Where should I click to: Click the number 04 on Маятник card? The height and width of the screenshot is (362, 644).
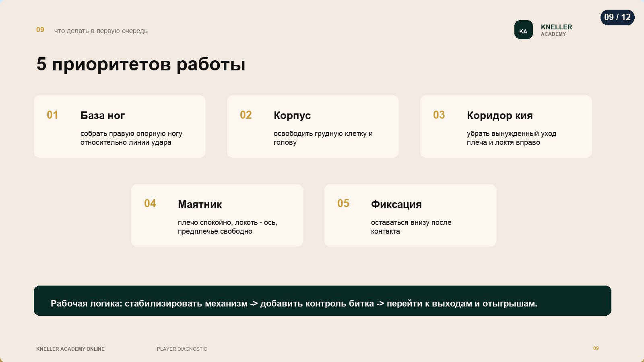(x=150, y=204)
